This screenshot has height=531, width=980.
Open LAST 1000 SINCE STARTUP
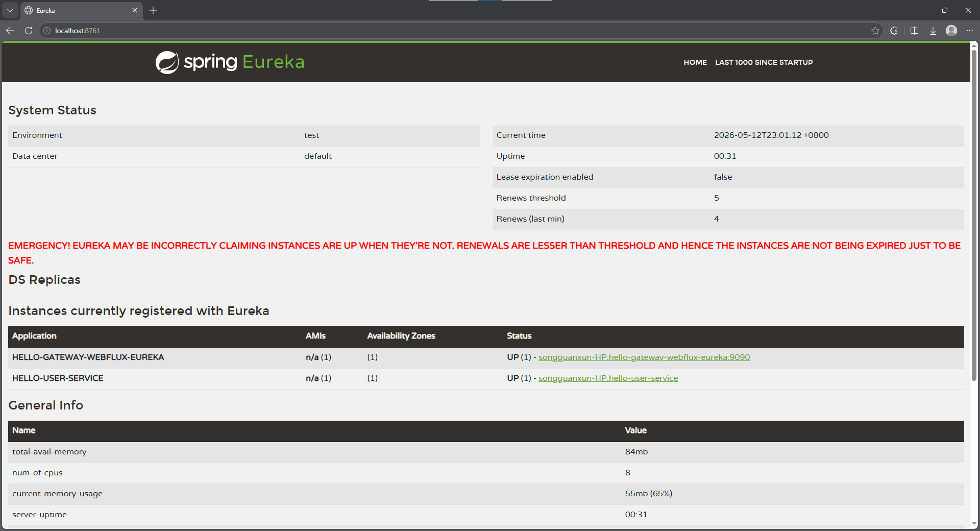point(764,62)
